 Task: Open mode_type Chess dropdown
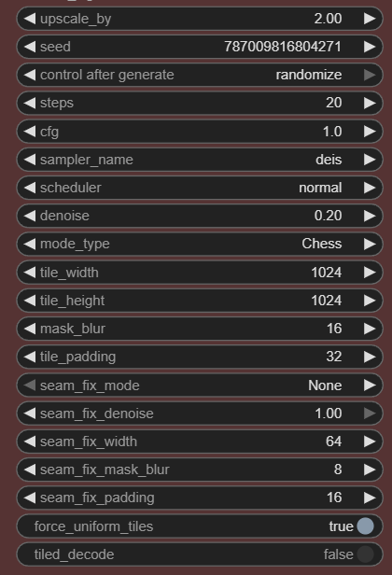[200, 244]
